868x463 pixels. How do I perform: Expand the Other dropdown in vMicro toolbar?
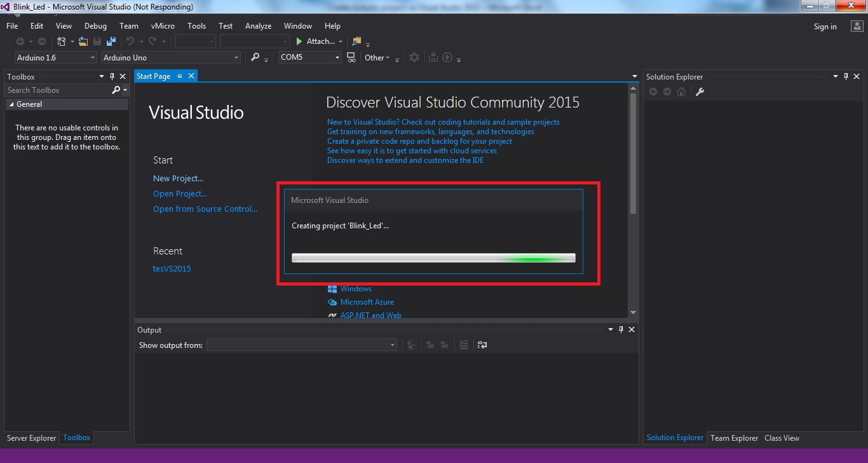point(377,57)
